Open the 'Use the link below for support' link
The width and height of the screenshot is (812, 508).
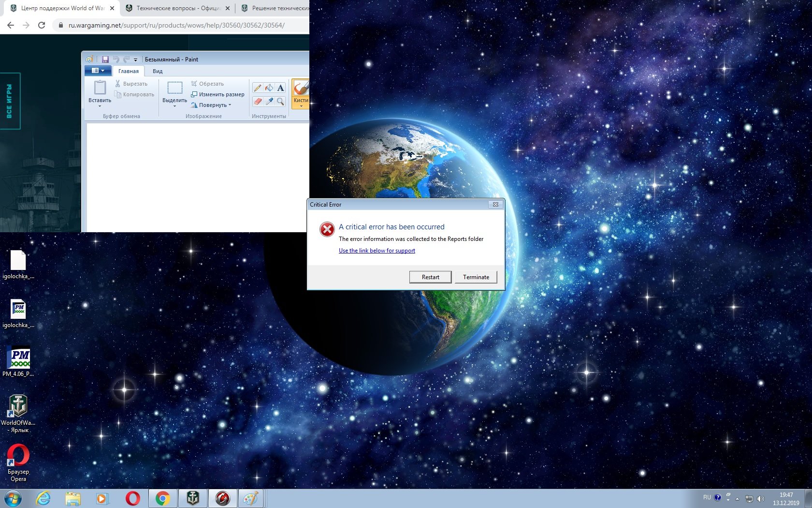pos(377,251)
